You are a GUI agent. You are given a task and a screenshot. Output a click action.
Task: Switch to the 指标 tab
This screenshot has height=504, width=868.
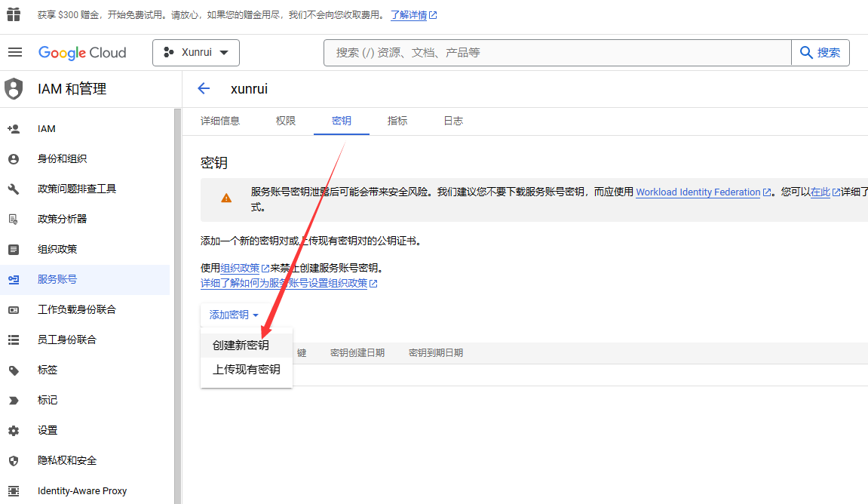coord(397,121)
